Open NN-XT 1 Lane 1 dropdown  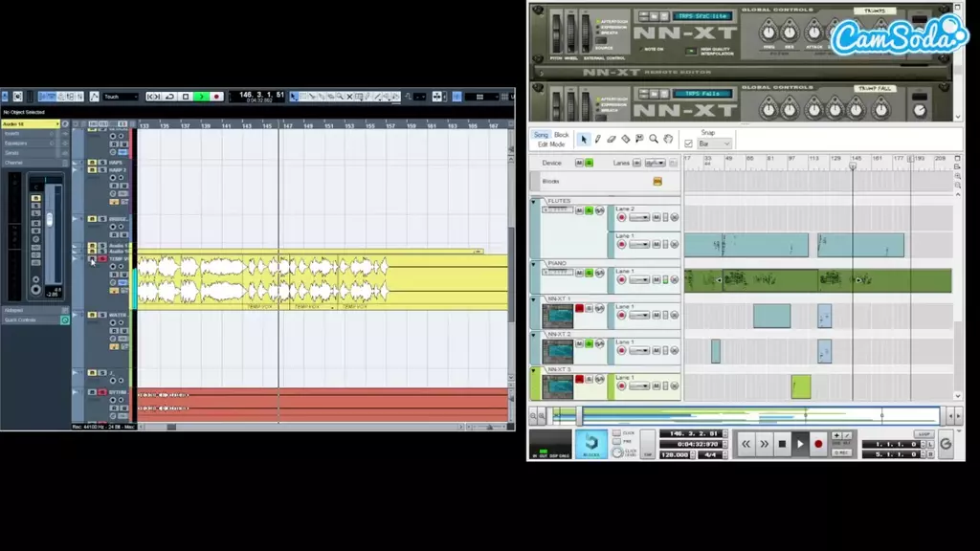(638, 316)
